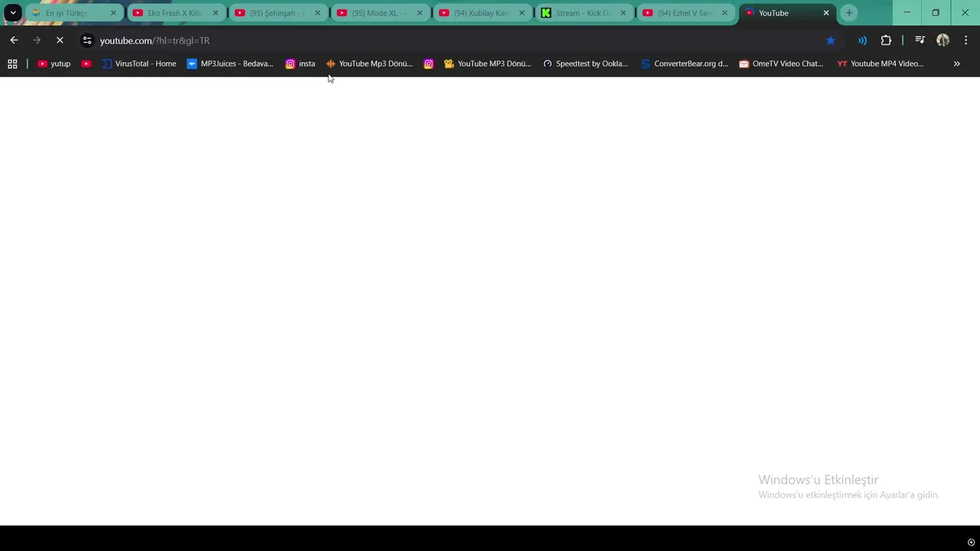Click the blue sound-wave icon in toolbar
Image resolution: width=980 pixels, height=551 pixels.
[863, 41]
